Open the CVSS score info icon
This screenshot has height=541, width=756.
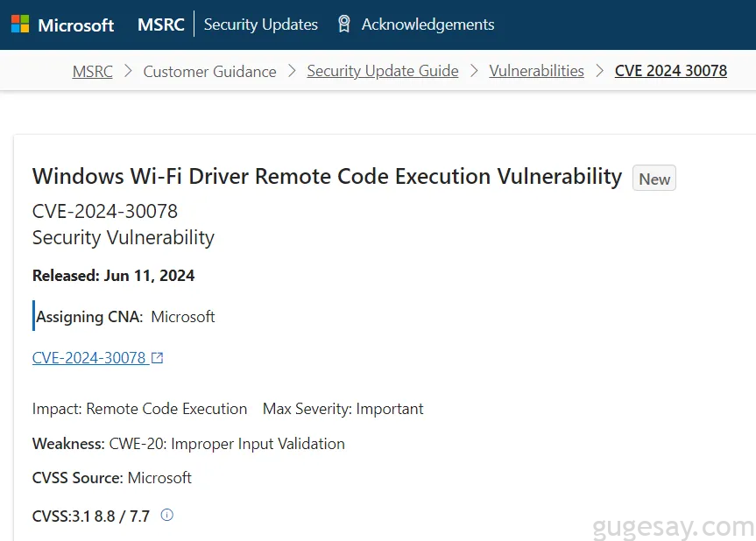pos(166,515)
